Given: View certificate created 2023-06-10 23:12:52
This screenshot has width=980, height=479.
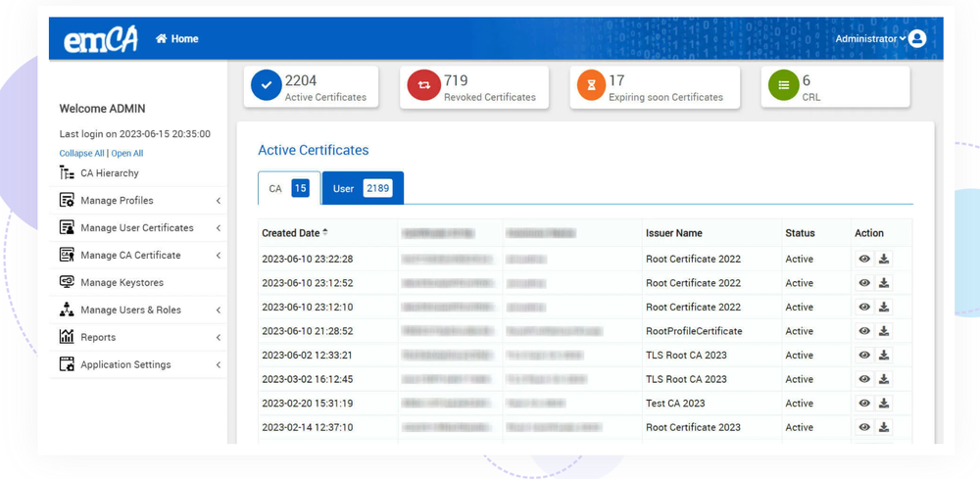Looking at the screenshot, I should [x=864, y=283].
